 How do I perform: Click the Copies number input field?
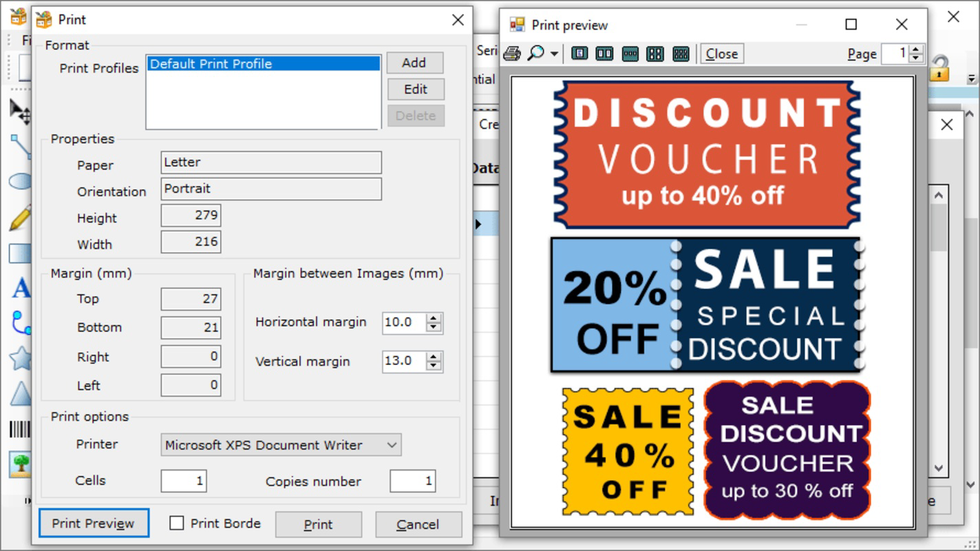coord(412,481)
